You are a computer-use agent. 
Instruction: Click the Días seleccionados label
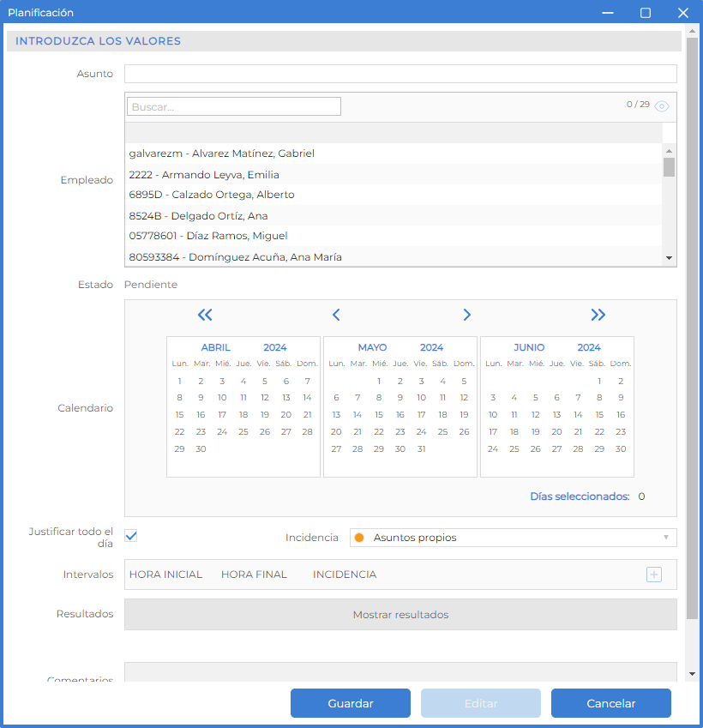(580, 496)
